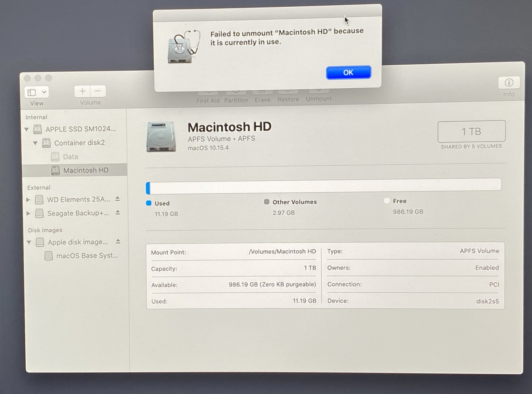This screenshot has width=532, height=394.
Task: Select Apple disk image row
Action: point(78,242)
